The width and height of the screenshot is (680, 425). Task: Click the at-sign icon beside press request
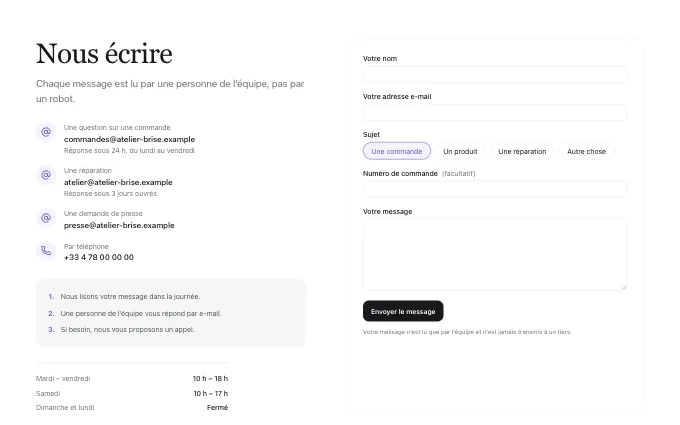pyautogui.click(x=46, y=218)
